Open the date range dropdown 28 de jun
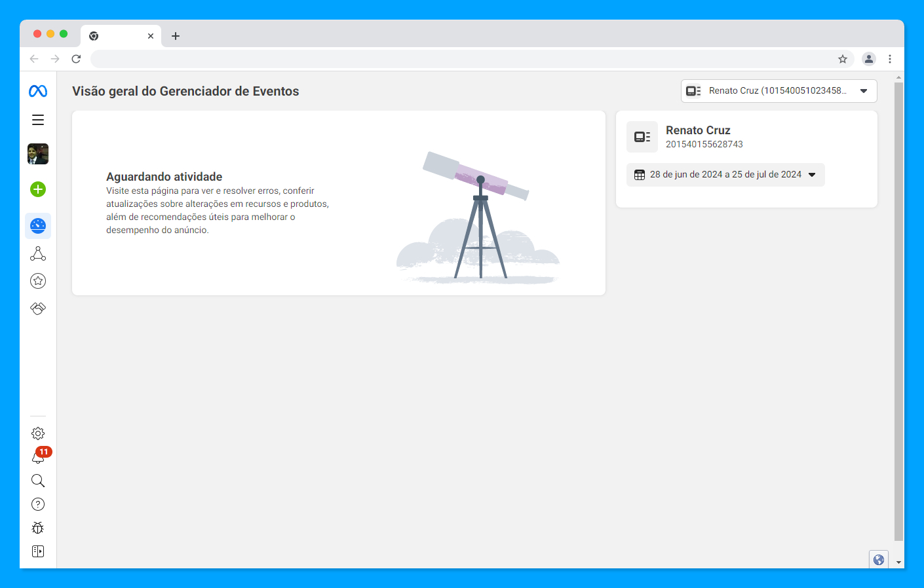The image size is (924, 588). pyautogui.click(x=725, y=175)
